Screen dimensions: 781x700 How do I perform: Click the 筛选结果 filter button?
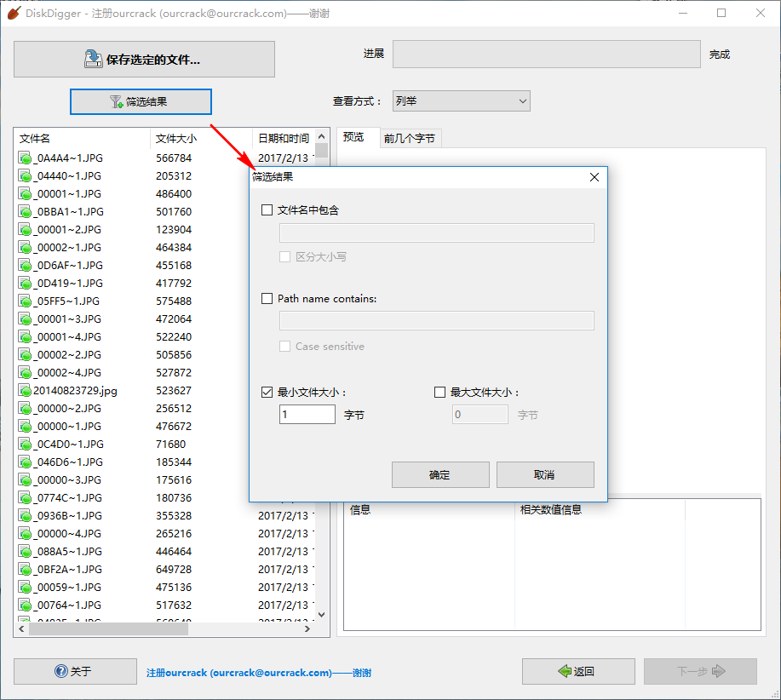pyautogui.click(x=141, y=101)
